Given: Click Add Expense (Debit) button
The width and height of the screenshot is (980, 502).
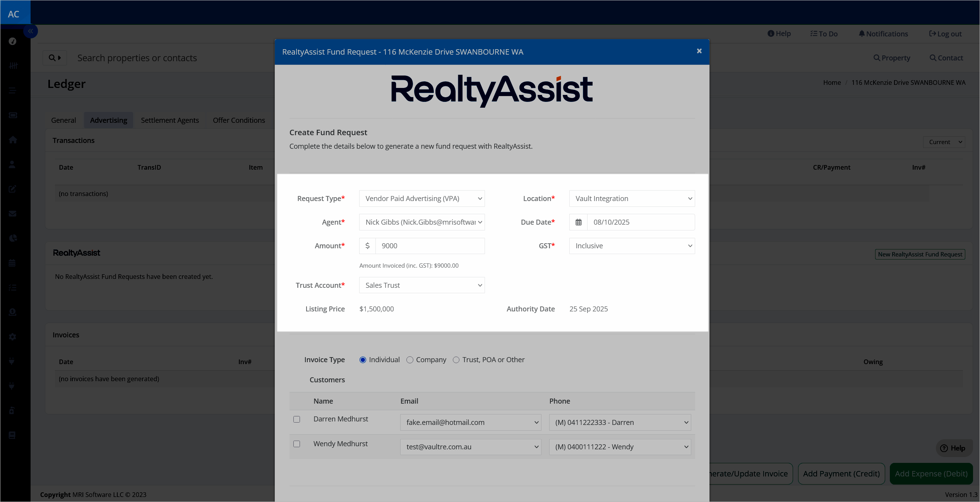Looking at the screenshot, I should [931, 474].
